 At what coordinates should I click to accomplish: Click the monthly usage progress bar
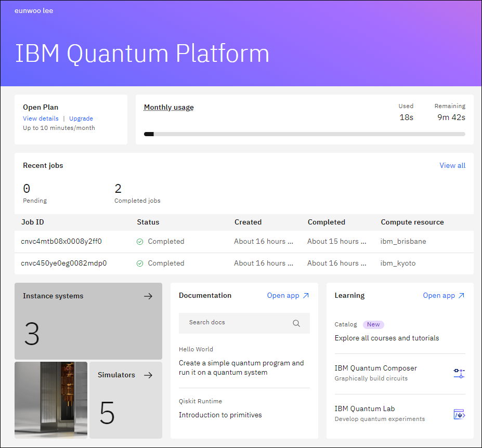[x=304, y=134]
